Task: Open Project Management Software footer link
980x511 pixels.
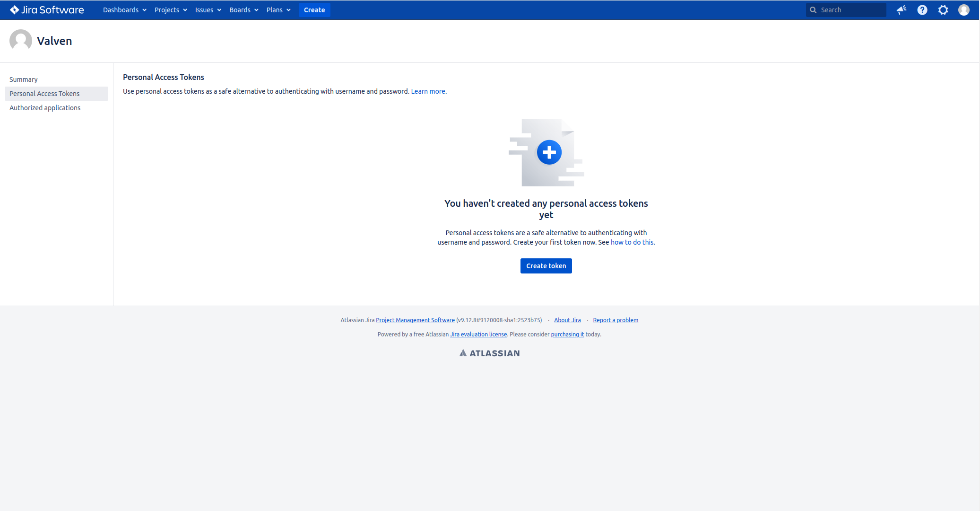Action: click(x=415, y=320)
